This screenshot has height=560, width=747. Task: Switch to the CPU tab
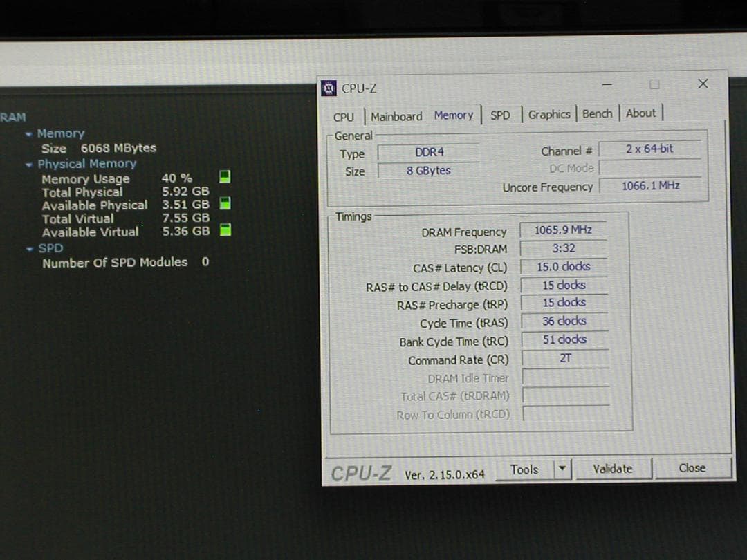point(344,117)
